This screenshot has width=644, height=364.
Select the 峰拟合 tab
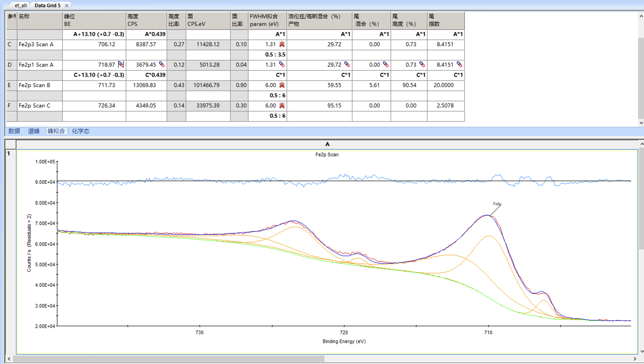56,131
